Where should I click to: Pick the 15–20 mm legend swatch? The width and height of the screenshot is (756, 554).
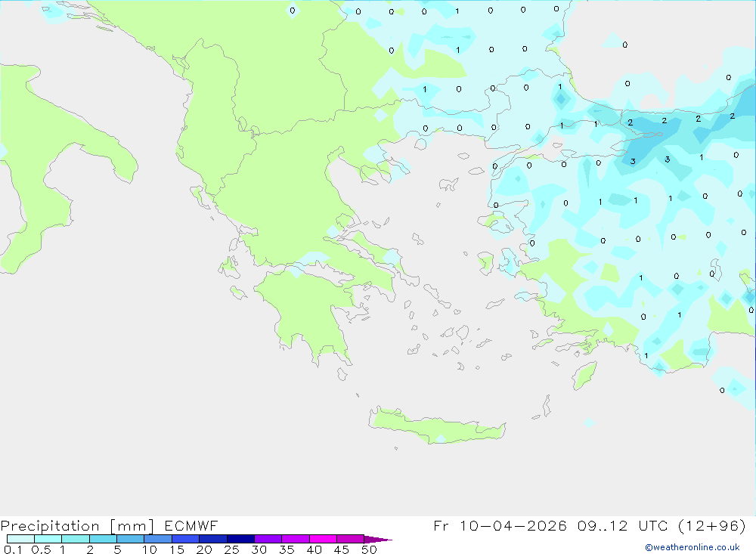(186, 539)
